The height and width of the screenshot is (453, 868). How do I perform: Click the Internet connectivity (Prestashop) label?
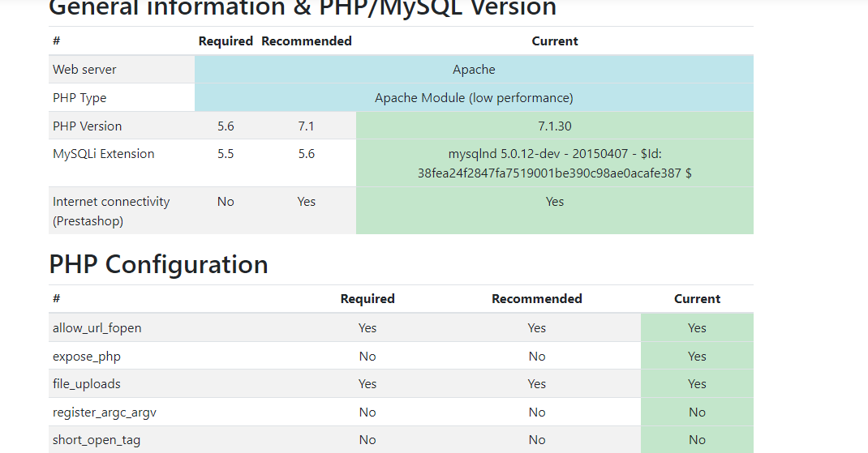pos(111,211)
